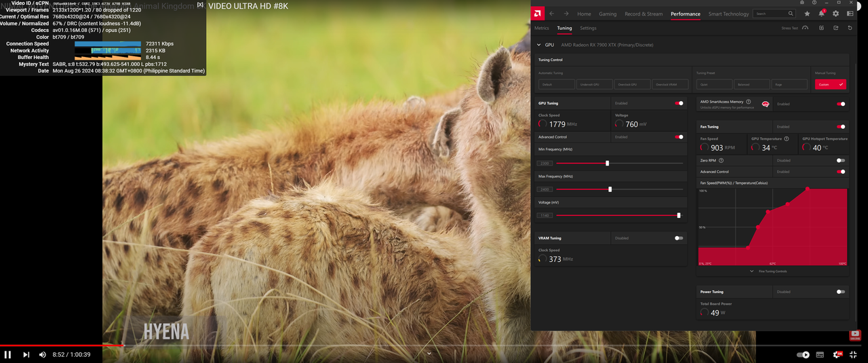Click Voltage slider handle
The width and height of the screenshot is (868, 363).
point(679,215)
